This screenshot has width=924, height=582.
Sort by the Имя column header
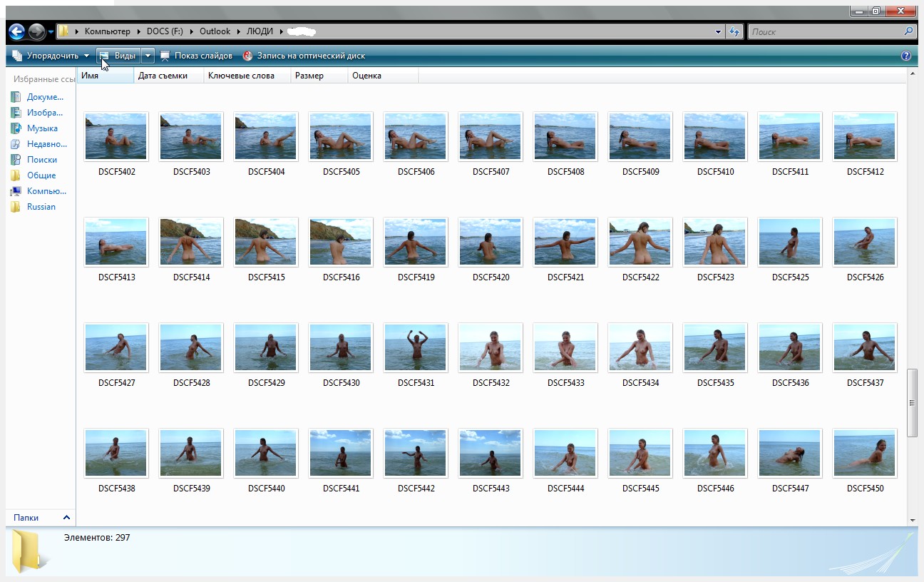tap(104, 76)
